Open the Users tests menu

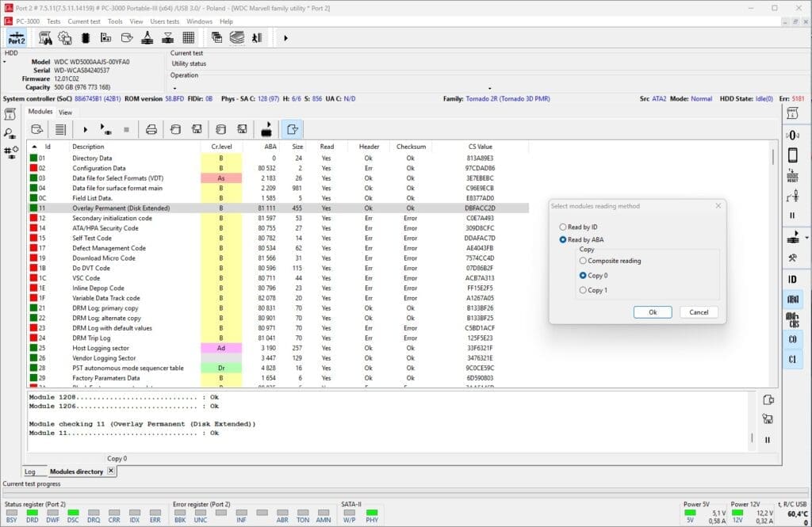[165, 21]
